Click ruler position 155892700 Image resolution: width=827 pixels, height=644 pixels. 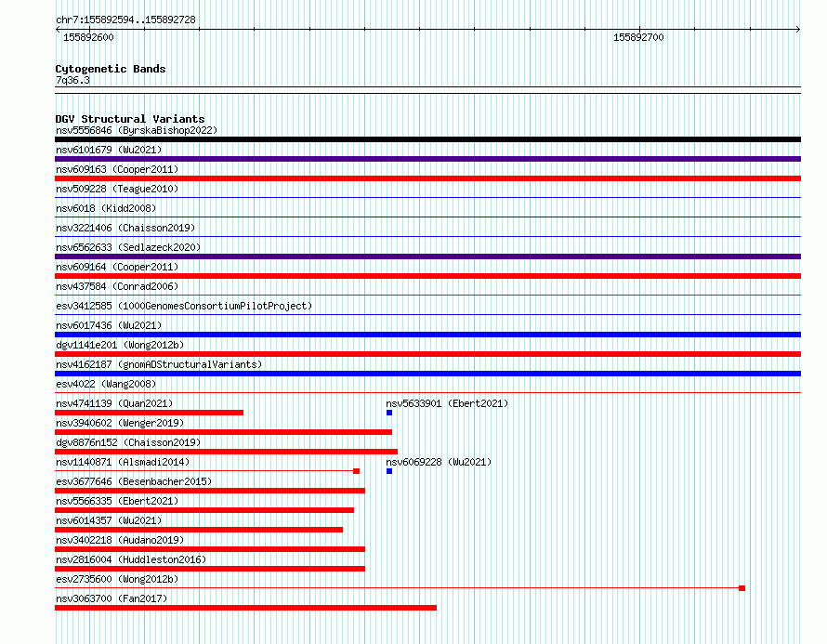638,37
